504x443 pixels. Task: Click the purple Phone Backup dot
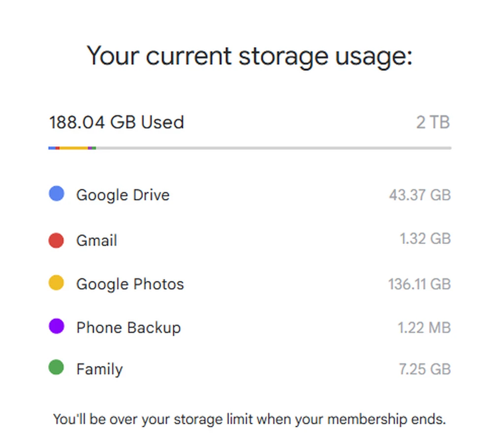57,326
